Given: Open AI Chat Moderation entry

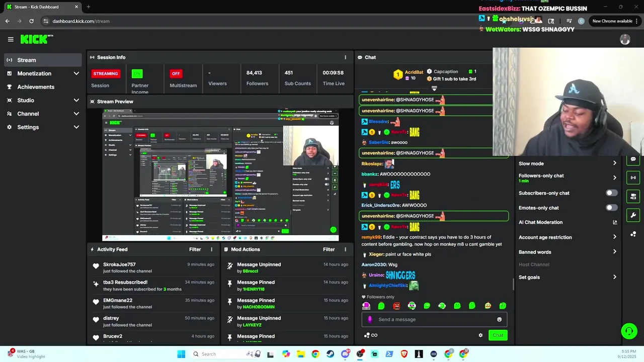Looking at the screenshot, I should pyautogui.click(x=568, y=222).
